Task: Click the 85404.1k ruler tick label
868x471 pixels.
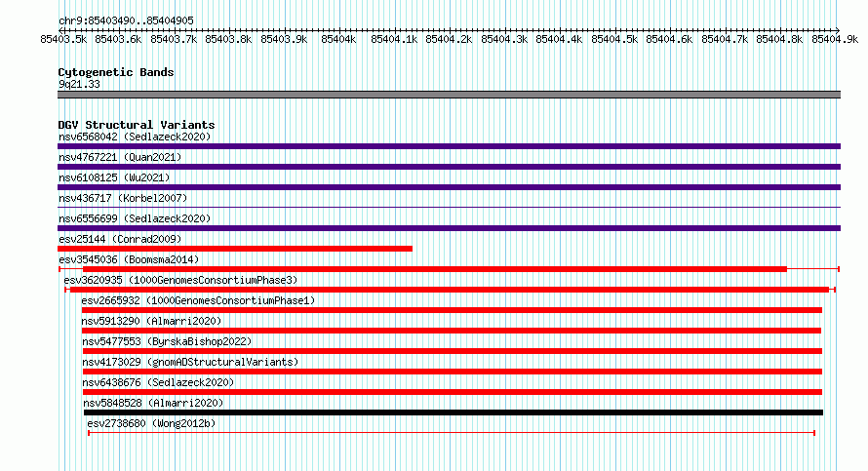Action: click(x=394, y=39)
